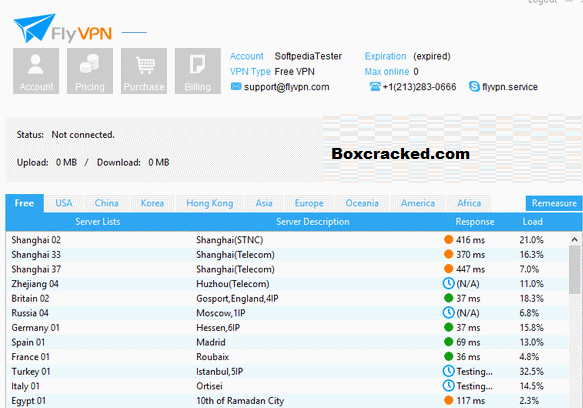Click the Remeasure button

pyautogui.click(x=554, y=203)
